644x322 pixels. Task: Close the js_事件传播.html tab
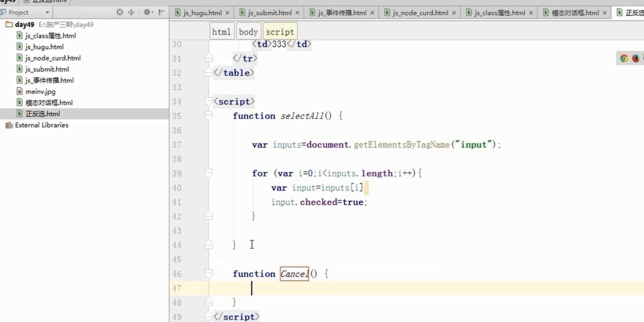coord(372,13)
